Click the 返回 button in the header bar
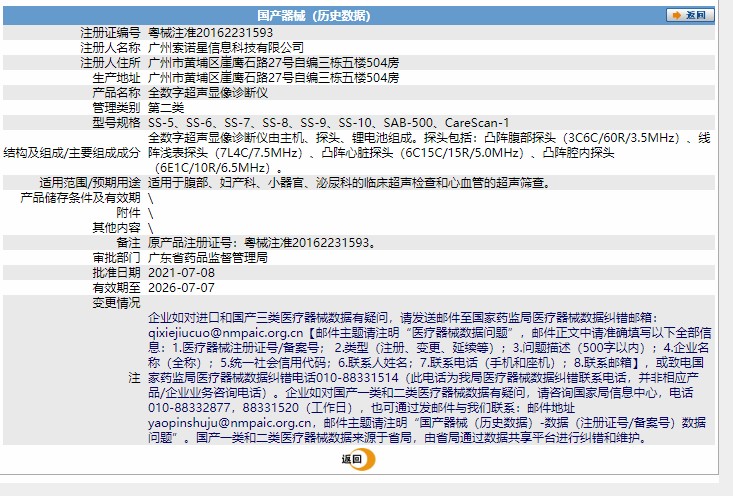The width and height of the screenshot is (733, 496). [x=690, y=15]
